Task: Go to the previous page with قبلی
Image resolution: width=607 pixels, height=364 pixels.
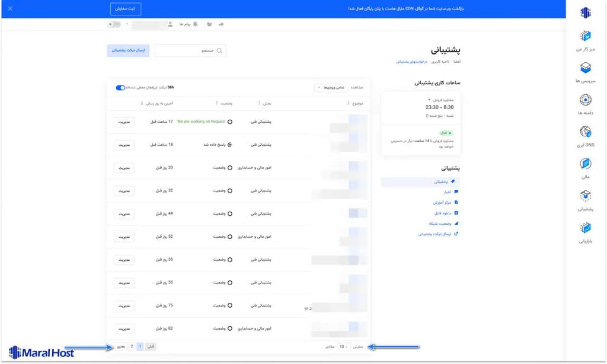Action: pyautogui.click(x=151, y=347)
